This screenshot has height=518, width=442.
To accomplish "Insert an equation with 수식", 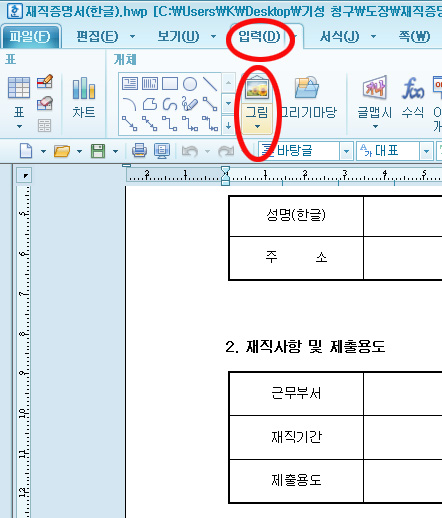I will tap(413, 97).
